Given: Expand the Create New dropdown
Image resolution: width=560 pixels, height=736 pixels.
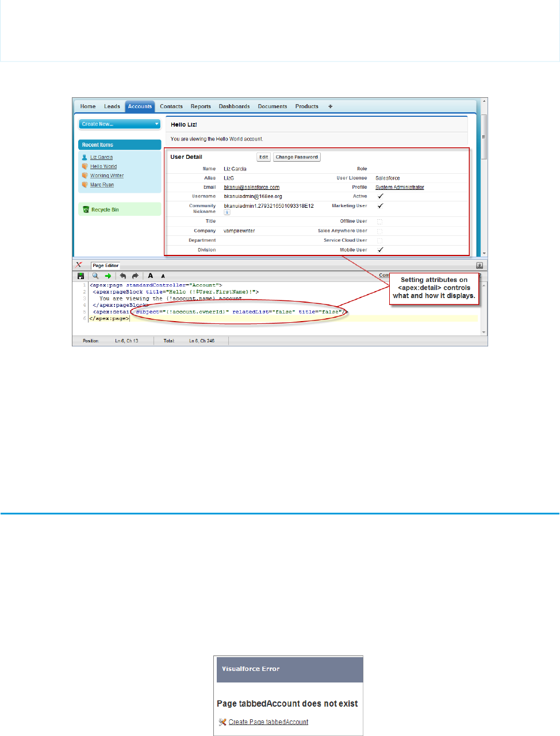Looking at the screenshot, I should [120, 124].
